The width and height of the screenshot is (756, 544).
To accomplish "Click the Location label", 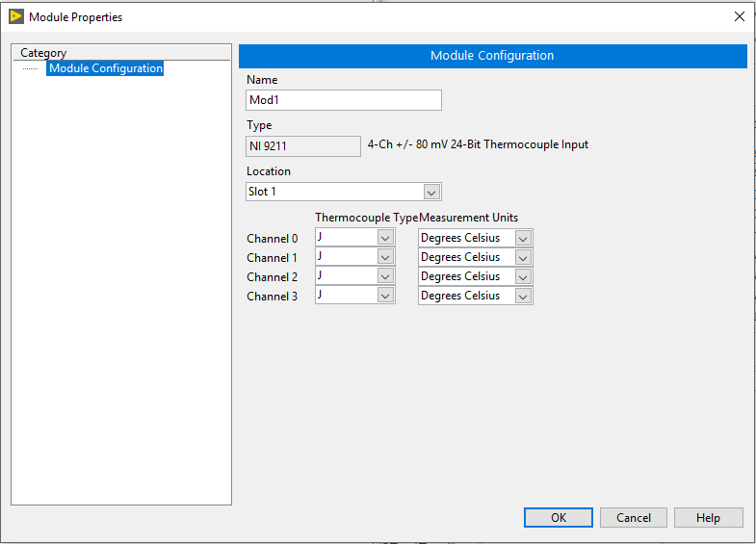I will click(x=269, y=171).
